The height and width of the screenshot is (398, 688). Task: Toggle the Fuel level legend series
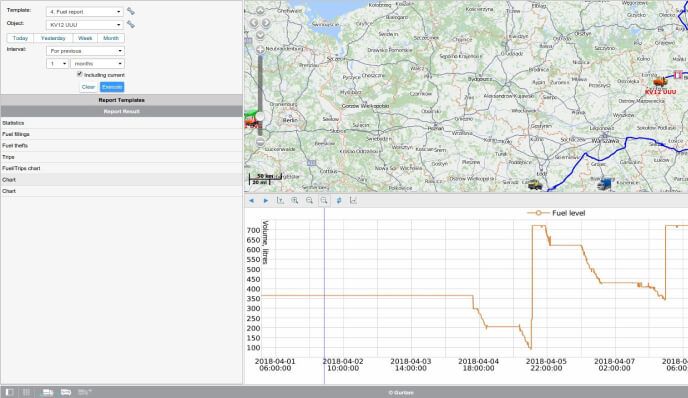[556, 213]
